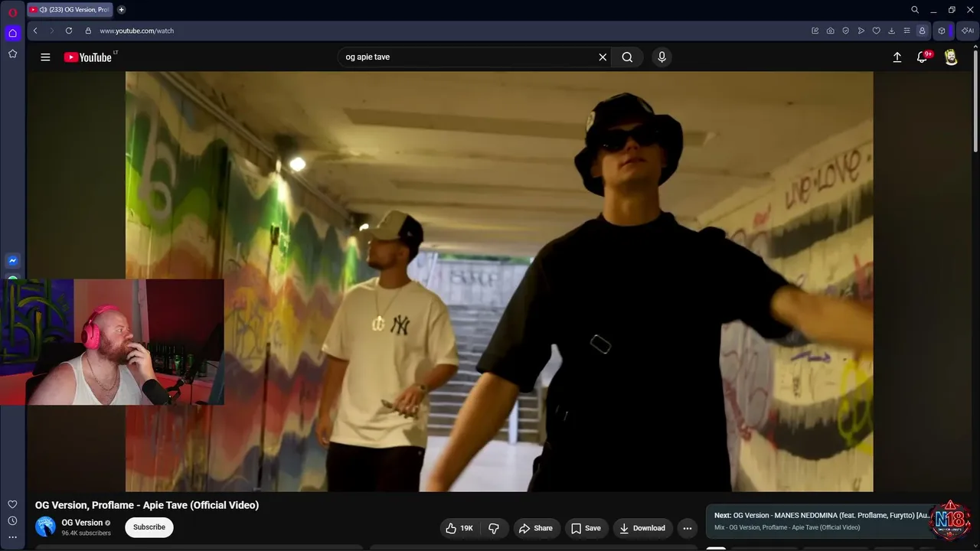Open the Opera AI assistant

pos(968,31)
